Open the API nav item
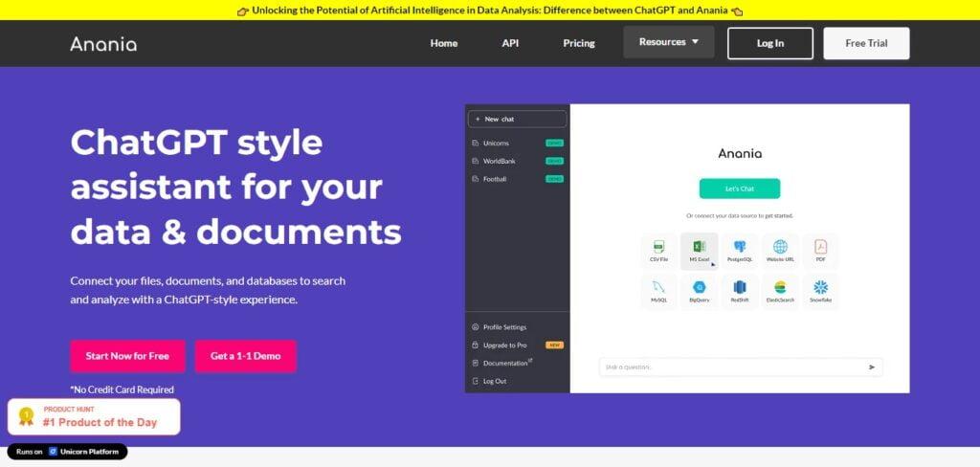The height and width of the screenshot is (467, 980). pos(510,43)
